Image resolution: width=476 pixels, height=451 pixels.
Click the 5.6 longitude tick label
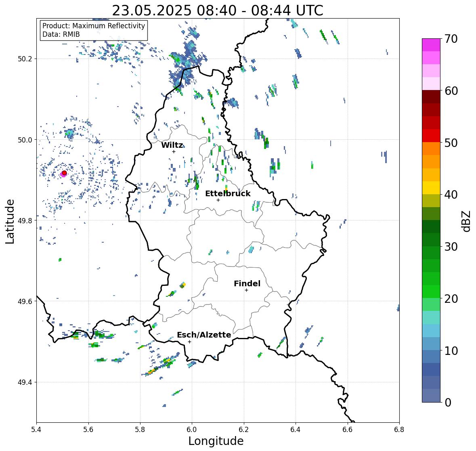click(x=88, y=429)
